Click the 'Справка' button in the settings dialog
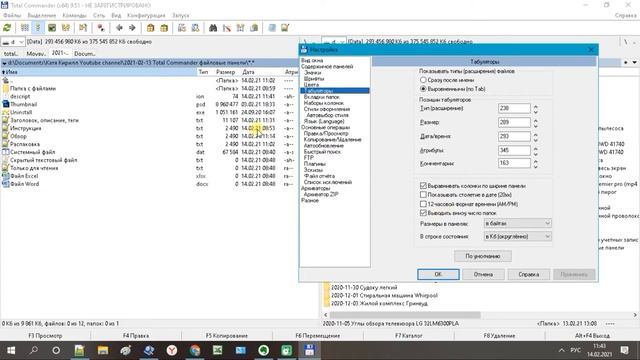 [529, 274]
